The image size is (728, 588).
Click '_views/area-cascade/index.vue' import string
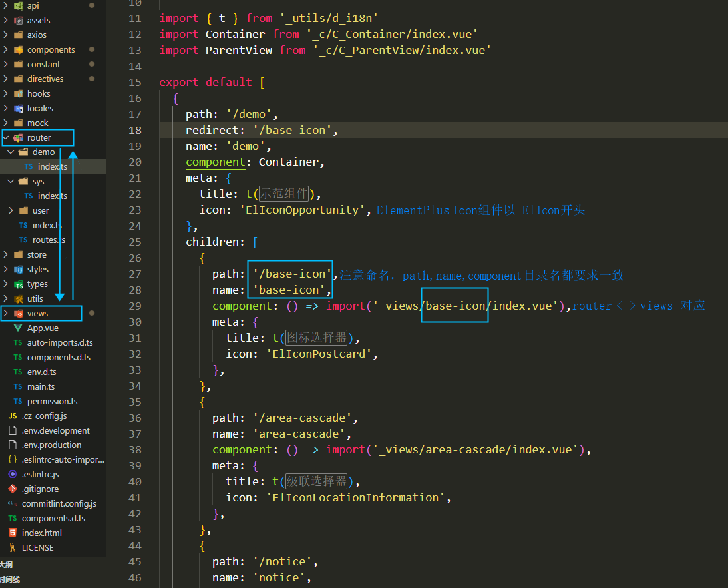475,450
